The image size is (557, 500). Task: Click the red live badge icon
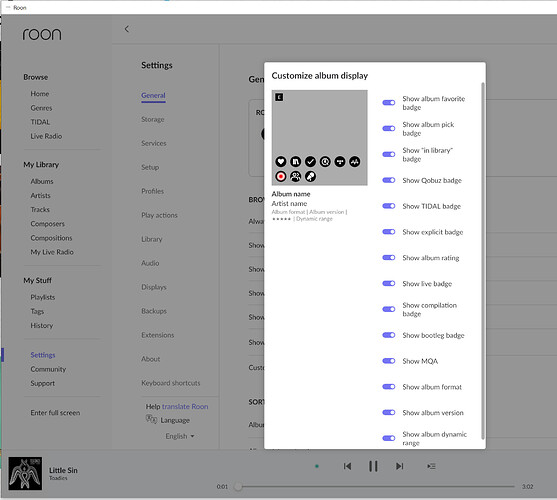[x=281, y=176]
